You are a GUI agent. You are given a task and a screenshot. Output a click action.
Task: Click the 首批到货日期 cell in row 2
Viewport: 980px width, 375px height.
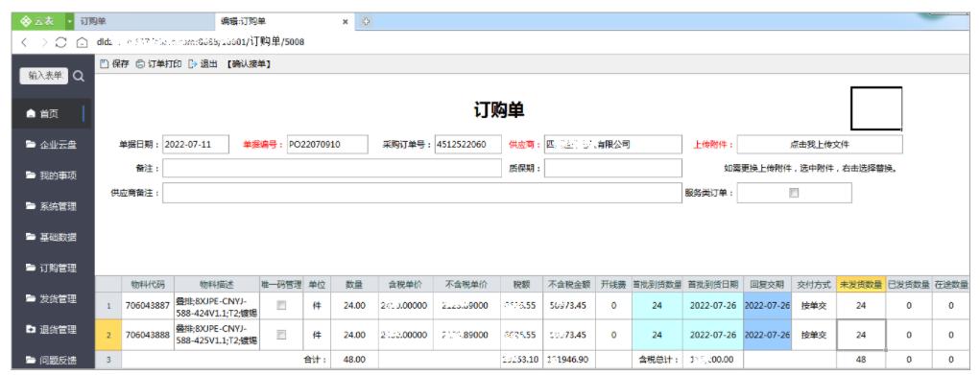(712, 335)
